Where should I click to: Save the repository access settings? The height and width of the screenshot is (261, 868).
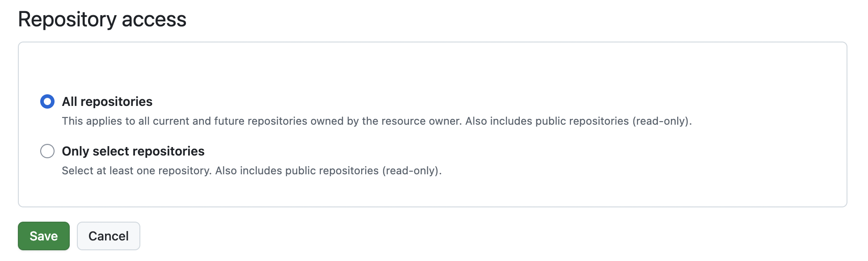click(44, 236)
